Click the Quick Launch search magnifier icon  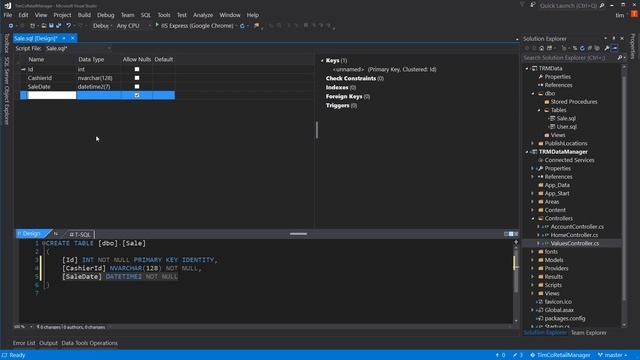click(x=602, y=5)
